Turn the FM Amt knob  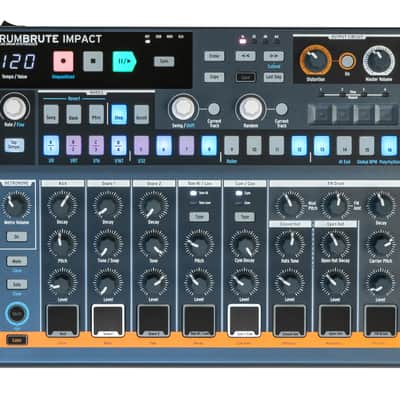tap(335, 205)
